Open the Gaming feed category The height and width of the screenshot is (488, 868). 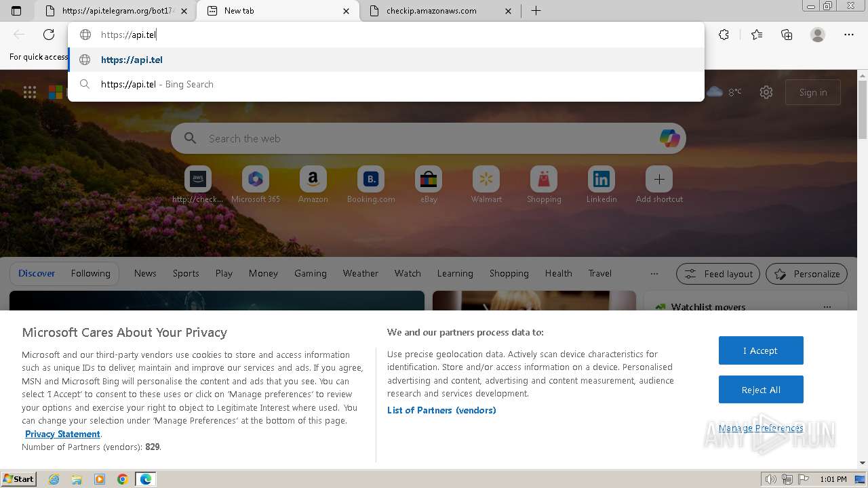click(311, 273)
